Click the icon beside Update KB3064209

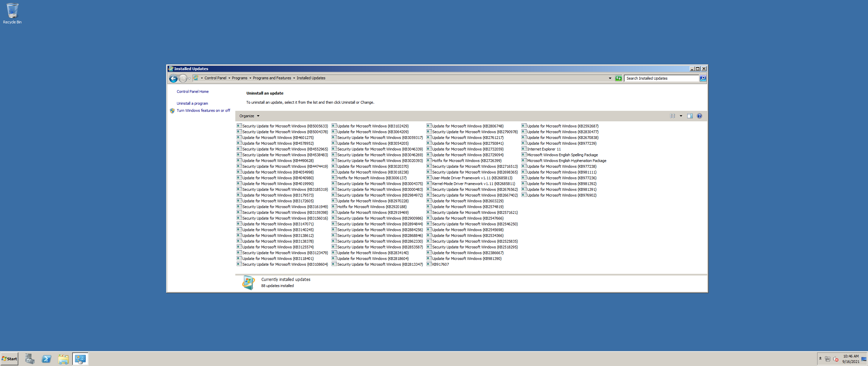click(x=334, y=131)
